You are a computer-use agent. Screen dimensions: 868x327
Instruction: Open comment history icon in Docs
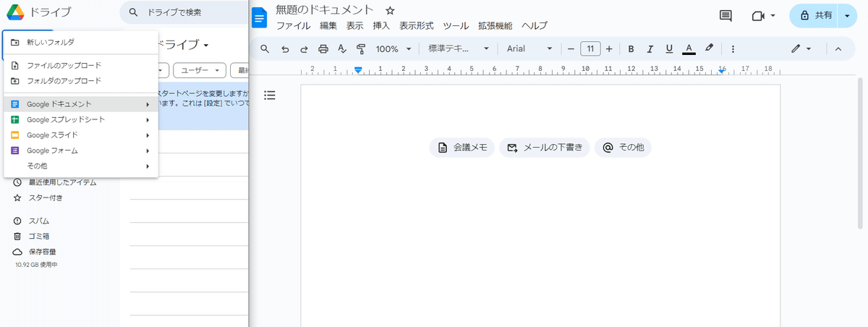pyautogui.click(x=726, y=15)
